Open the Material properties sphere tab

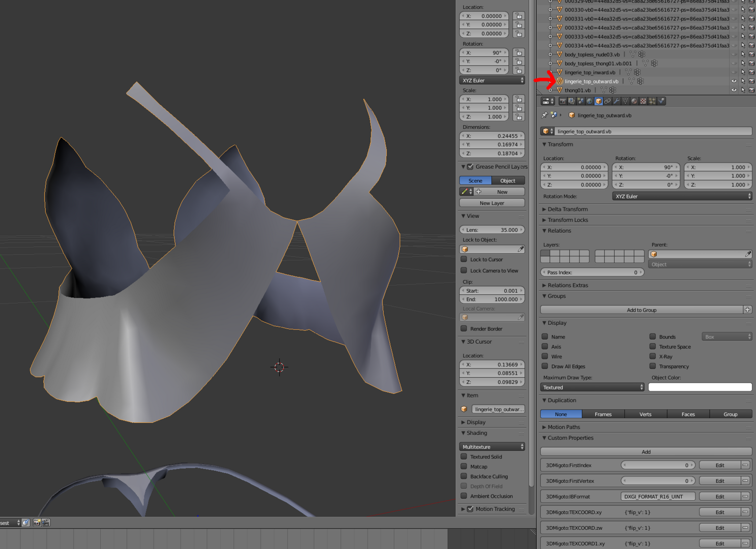click(x=634, y=101)
